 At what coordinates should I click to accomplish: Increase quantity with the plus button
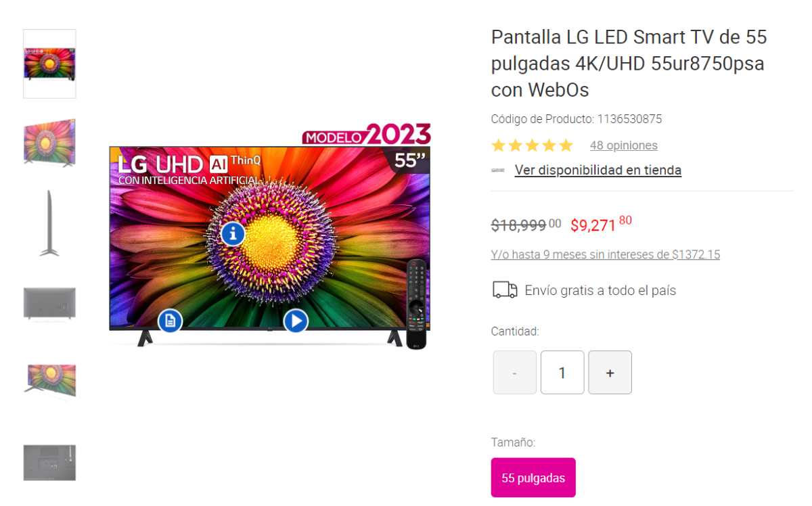(x=610, y=372)
